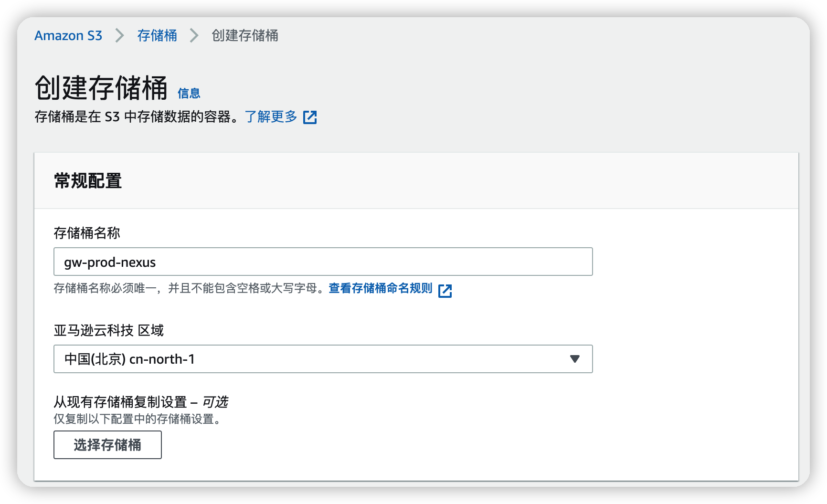This screenshot has height=504, width=827.
Task: Click the 仅复制以下配置中的存储桶设置 description text
Action: [137, 419]
